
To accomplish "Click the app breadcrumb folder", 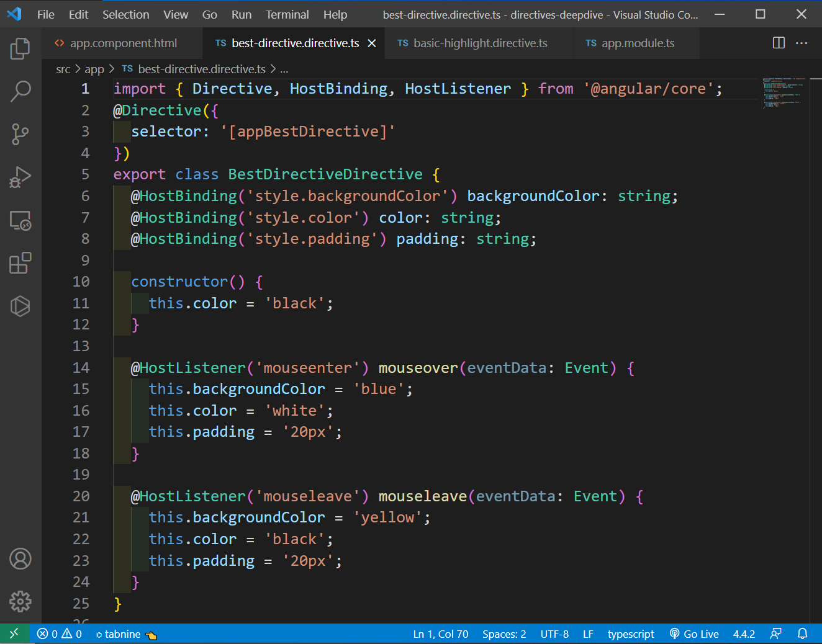I will pos(94,69).
